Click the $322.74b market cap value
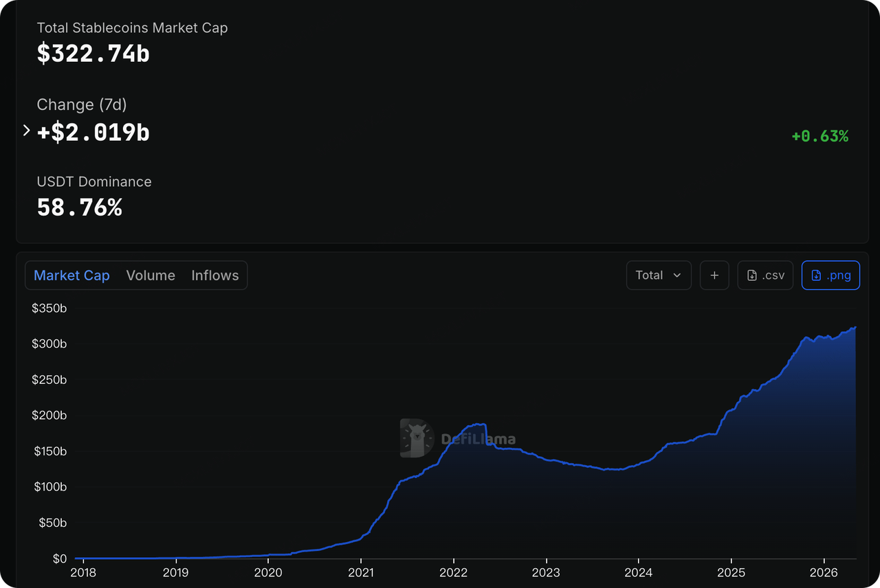This screenshot has height=588, width=880. click(x=93, y=53)
